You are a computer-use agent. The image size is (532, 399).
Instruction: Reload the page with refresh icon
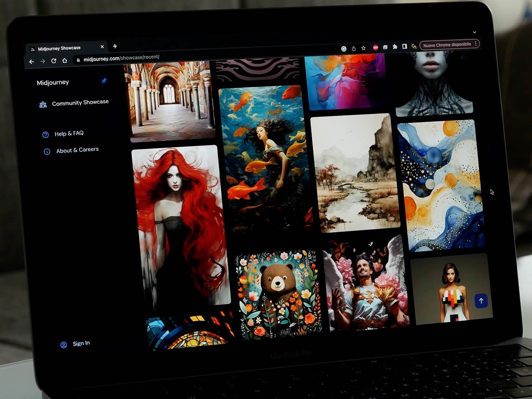tap(54, 61)
